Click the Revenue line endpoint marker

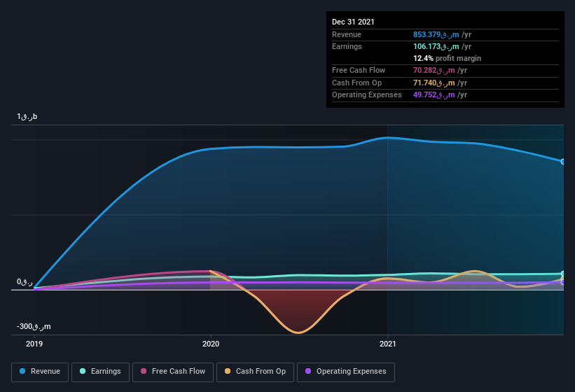[563, 162]
